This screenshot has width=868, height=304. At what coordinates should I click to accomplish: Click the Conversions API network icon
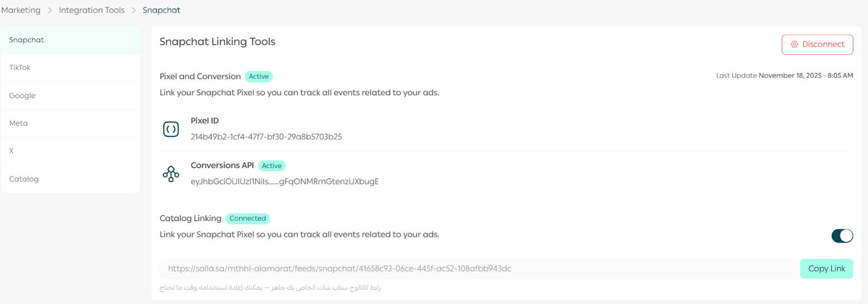pyautogui.click(x=171, y=174)
